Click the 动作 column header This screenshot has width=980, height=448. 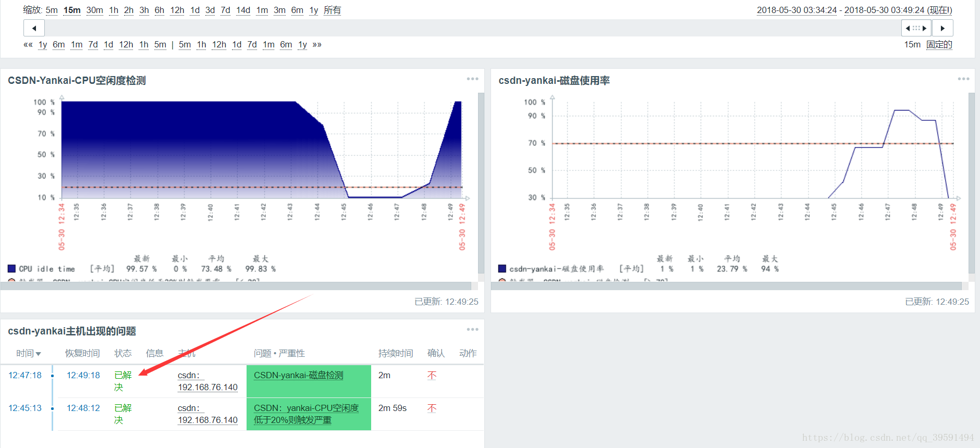(x=468, y=353)
